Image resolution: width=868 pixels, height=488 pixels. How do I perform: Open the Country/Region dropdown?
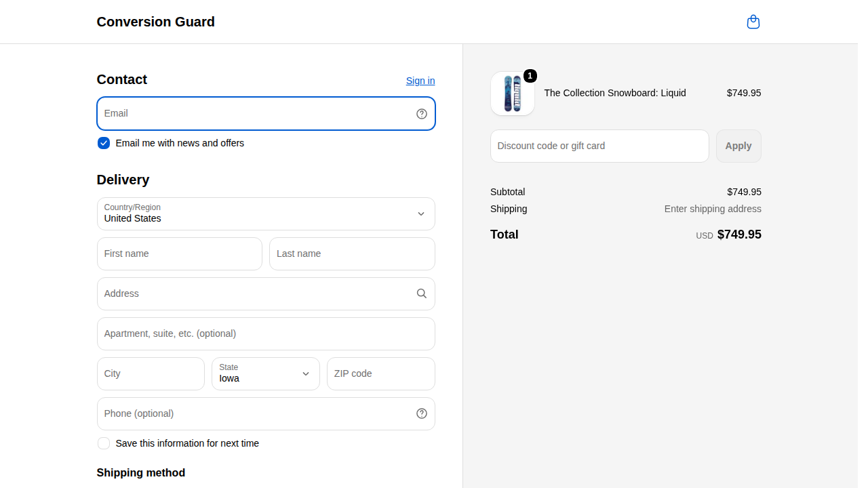(266, 214)
